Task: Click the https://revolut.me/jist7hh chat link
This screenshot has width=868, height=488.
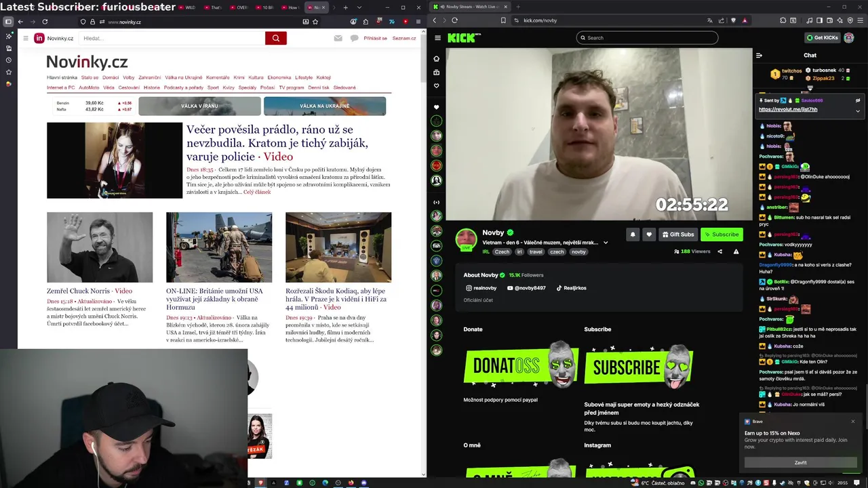Action: pyautogui.click(x=788, y=109)
